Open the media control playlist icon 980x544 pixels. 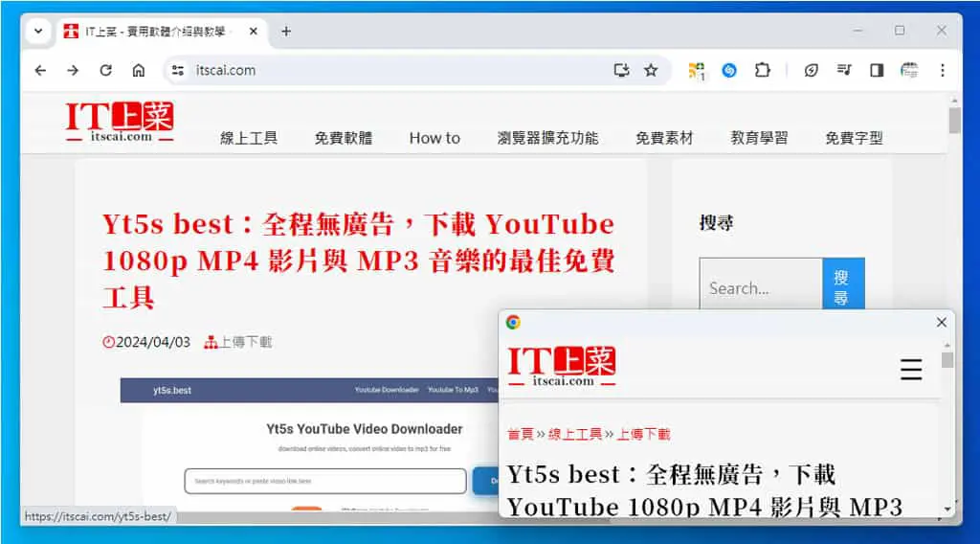pos(844,70)
